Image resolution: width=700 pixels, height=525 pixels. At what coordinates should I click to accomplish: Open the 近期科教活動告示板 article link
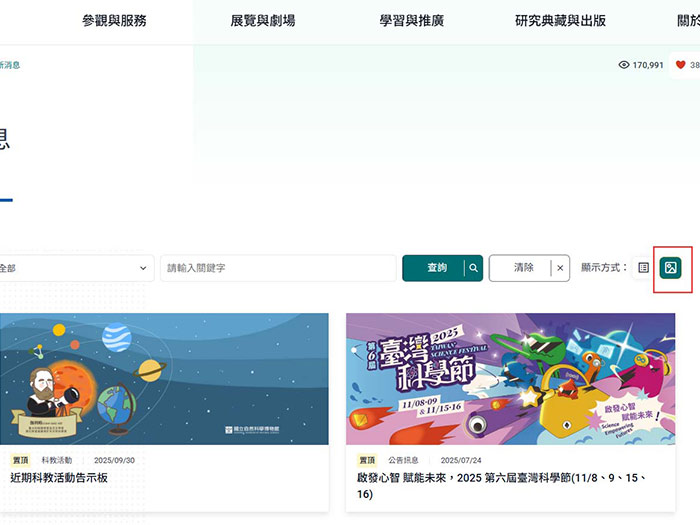coord(58,478)
